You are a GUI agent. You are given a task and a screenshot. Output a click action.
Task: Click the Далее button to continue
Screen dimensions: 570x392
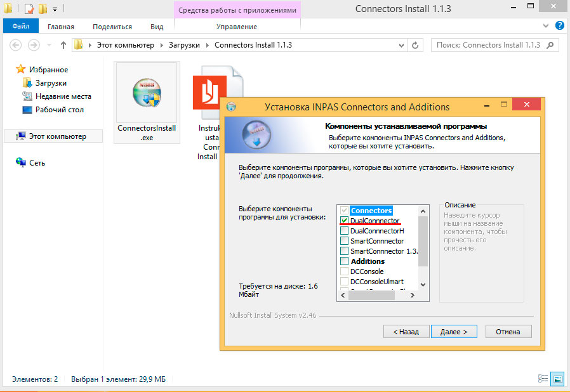pos(454,332)
